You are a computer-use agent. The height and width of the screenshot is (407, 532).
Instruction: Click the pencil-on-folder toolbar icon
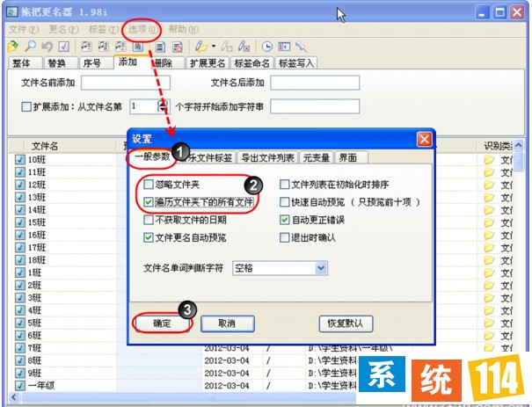200,47
